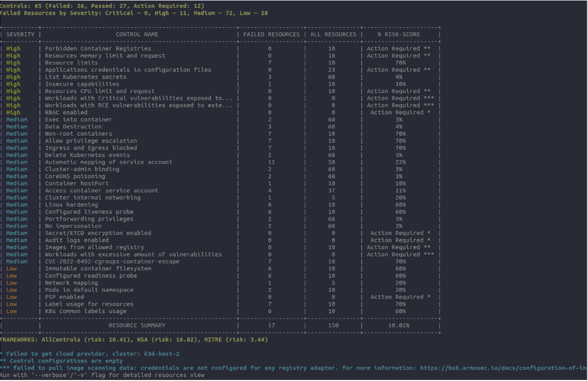This screenshot has height=381, width=588.
Task: Select the Insecure capabilities control text
Action: 82,84
